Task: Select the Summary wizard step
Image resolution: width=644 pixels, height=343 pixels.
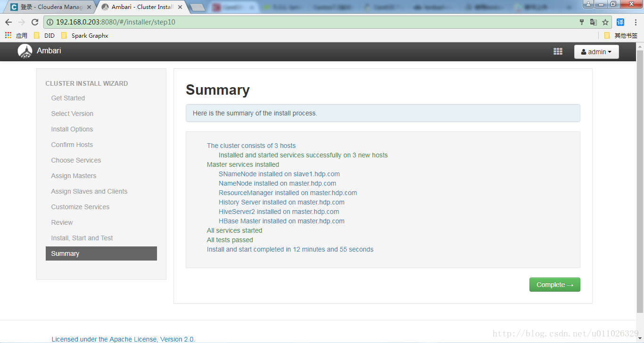Action: click(101, 253)
